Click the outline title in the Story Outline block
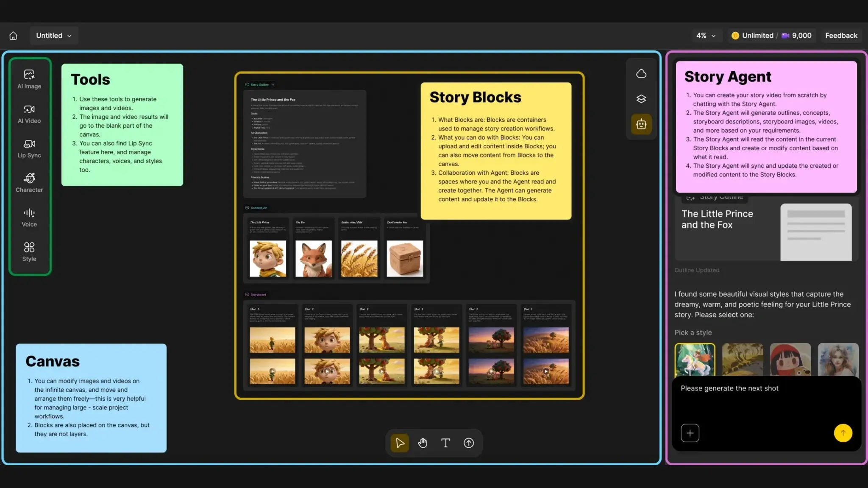Viewport: 868px width, 488px height. point(273,100)
